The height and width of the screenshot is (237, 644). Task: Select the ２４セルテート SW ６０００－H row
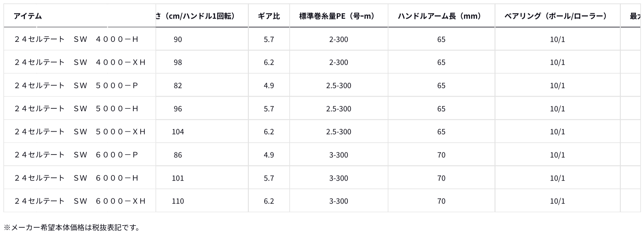coord(76,178)
